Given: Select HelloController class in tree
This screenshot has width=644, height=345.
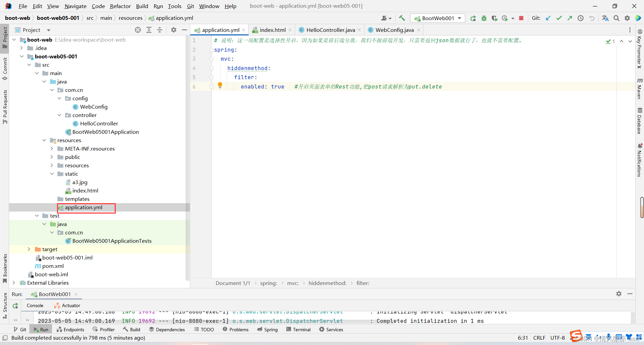Looking at the screenshot, I should coord(99,123).
